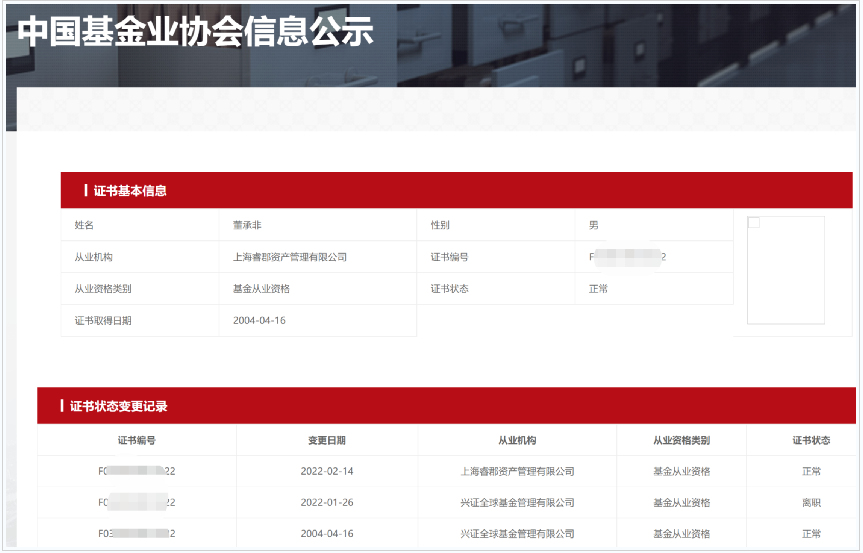The height and width of the screenshot is (553, 863).
Task: Click the name value 董承非
Action: pyautogui.click(x=247, y=225)
